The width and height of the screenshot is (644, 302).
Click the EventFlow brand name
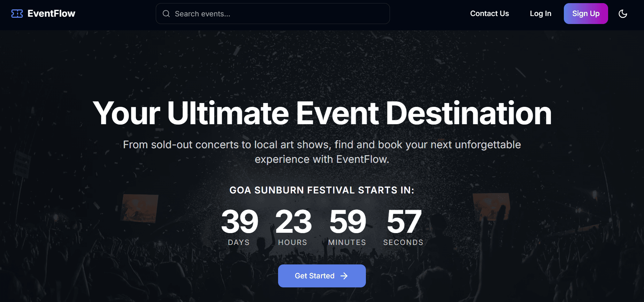pyautogui.click(x=51, y=14)
